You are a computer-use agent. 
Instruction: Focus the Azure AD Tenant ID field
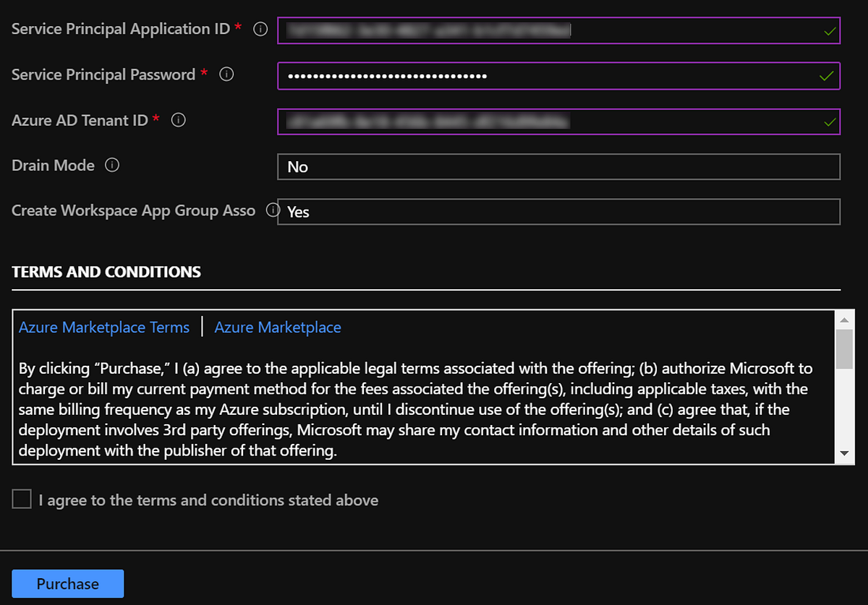pos(550,121)
